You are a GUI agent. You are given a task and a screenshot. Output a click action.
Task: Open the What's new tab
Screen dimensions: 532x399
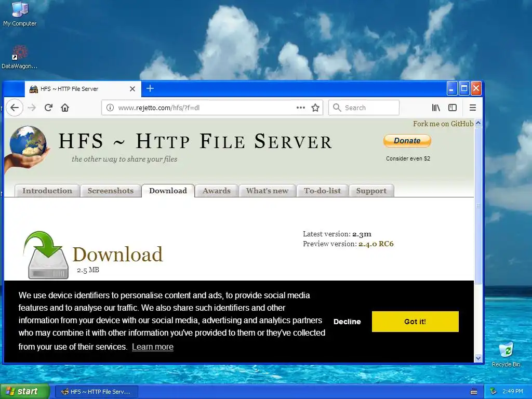[x=268, y=191]
